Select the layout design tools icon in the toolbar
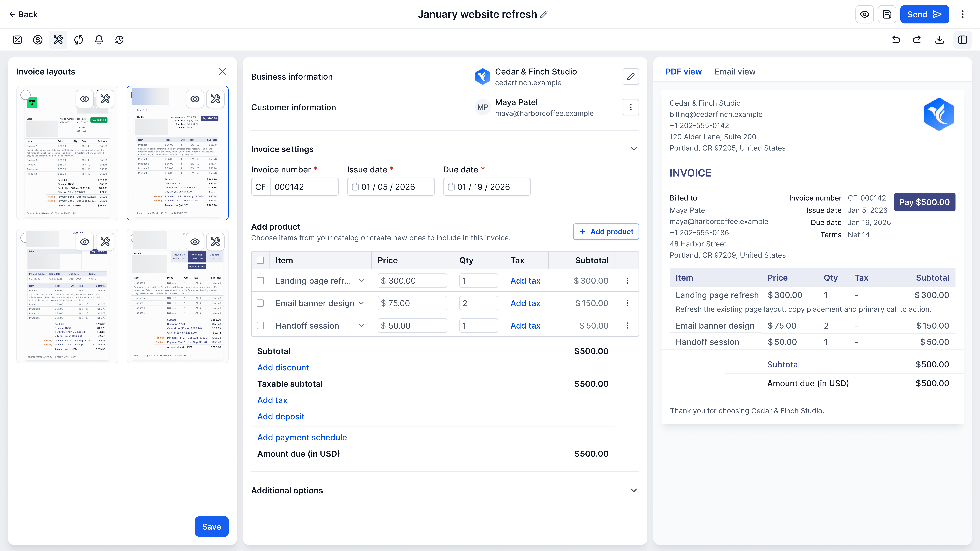This screenshot has width=980, height=551. (58, 40)
